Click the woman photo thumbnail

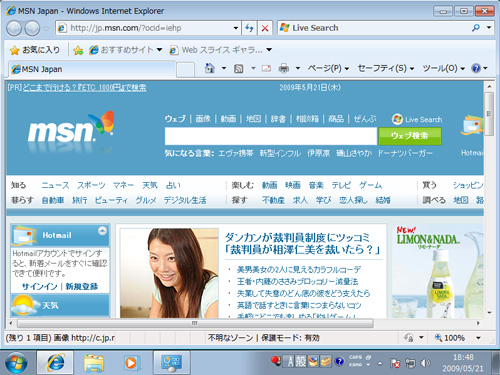pyautogui.click(x=169, y=273)
